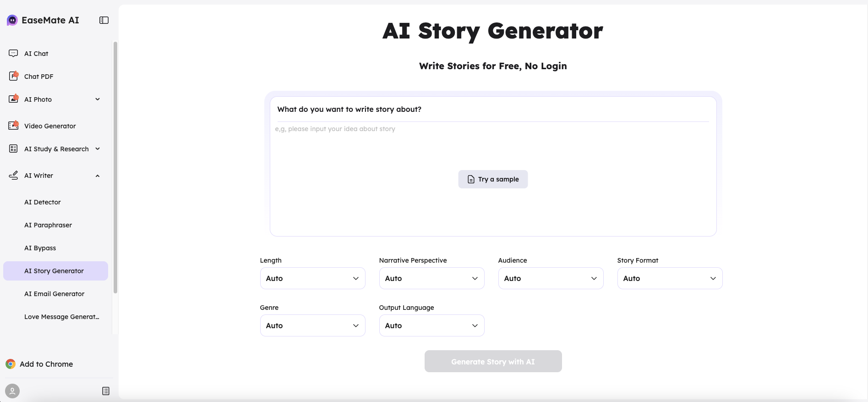Screen dimensions: 868x402
Task: Click the Chrome icon next to Add to Chrome
Action: pos(10,364)
